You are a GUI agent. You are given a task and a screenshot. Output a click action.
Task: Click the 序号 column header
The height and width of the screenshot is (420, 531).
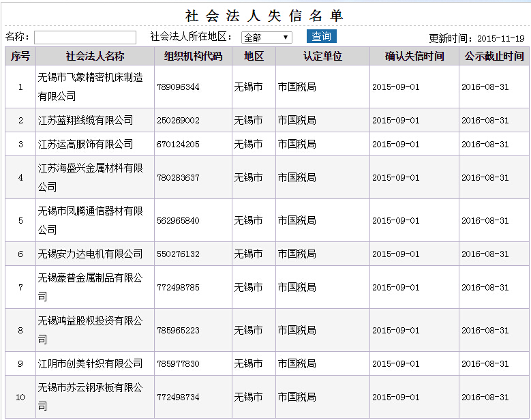point(20,56)
